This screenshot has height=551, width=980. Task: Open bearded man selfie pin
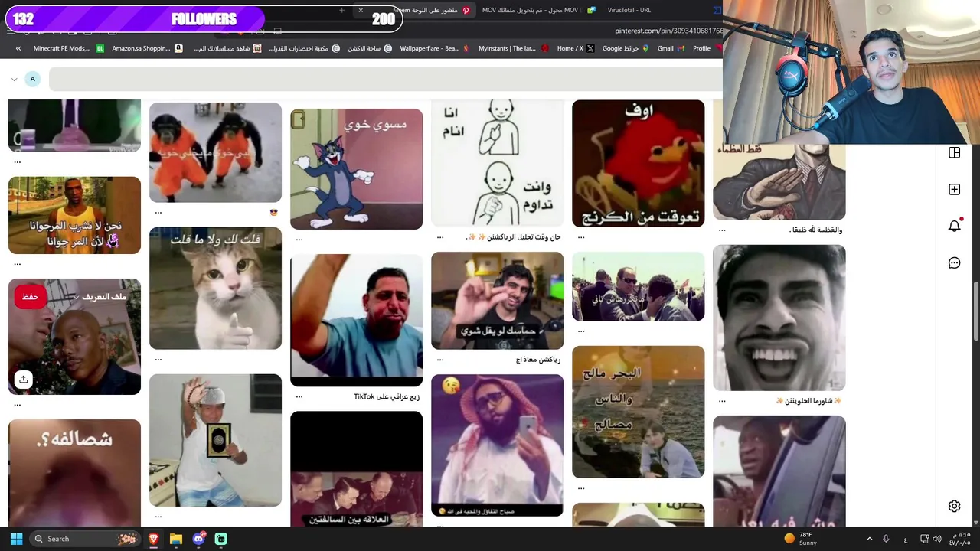tap(497, 445)
